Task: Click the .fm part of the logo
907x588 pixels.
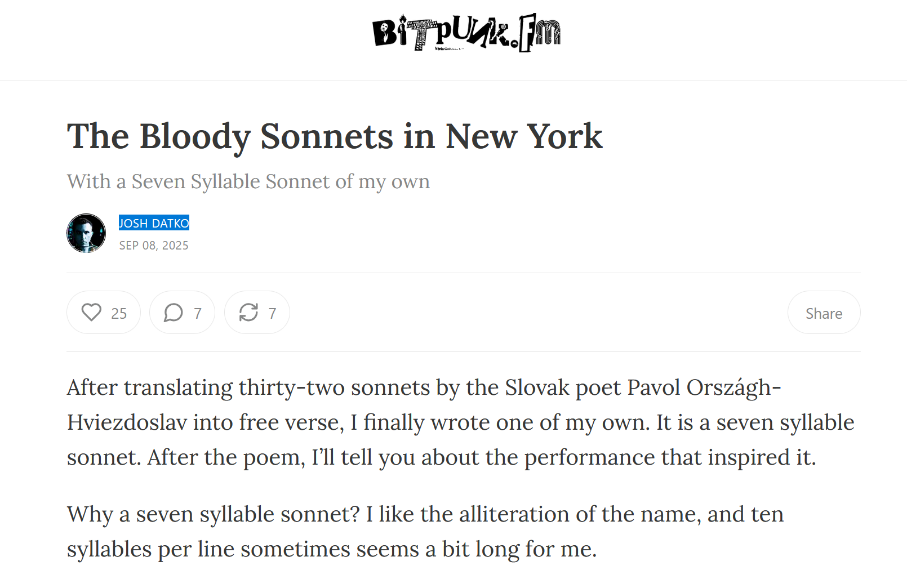Action: coord(538,34)
